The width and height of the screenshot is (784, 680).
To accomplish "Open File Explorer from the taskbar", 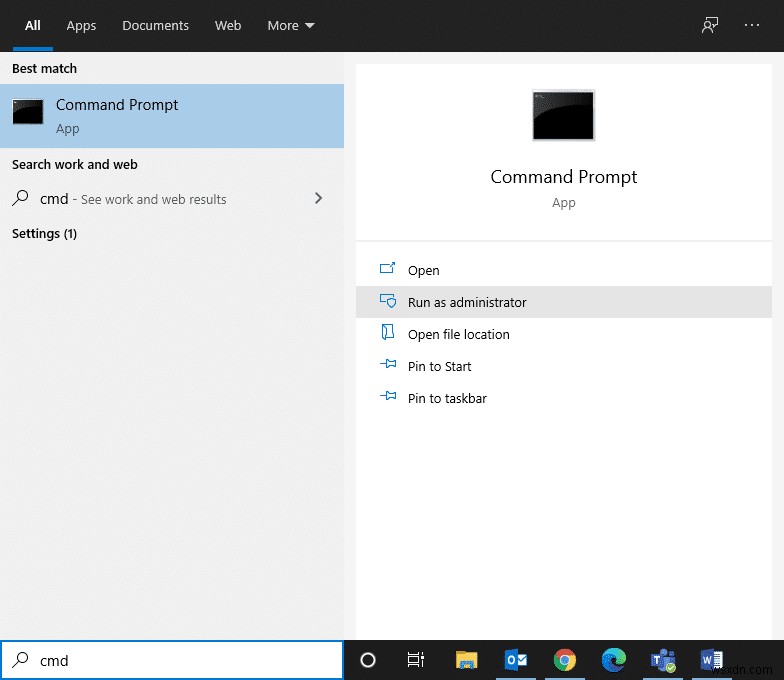I will (467, 660).
